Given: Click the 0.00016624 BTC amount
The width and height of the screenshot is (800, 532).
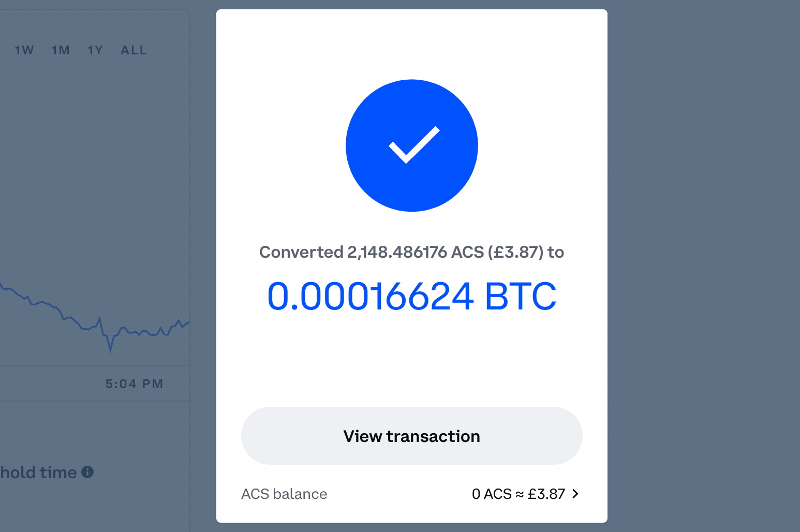Looking at the screenshot, I should pos(369,297).
